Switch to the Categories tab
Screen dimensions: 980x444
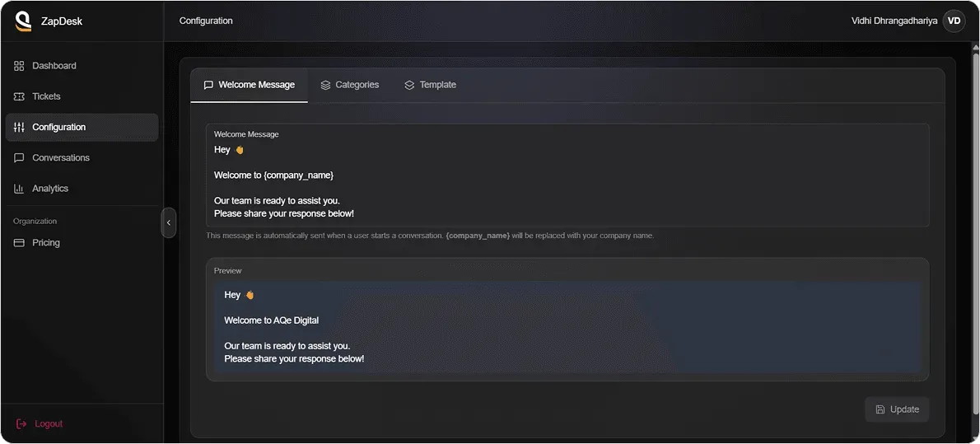[349, 85]
